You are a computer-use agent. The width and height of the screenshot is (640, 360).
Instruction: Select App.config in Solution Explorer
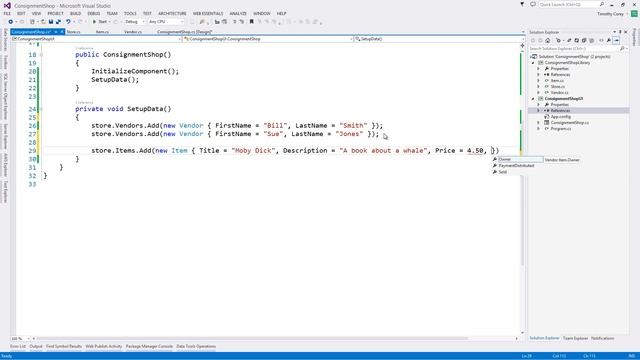[560, 117]
